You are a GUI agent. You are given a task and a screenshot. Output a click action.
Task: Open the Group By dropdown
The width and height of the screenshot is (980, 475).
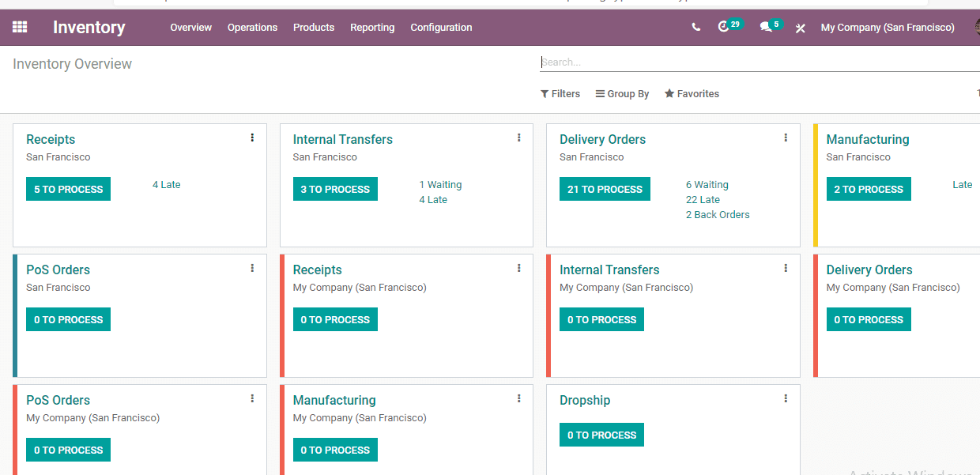tap(622, 93)
